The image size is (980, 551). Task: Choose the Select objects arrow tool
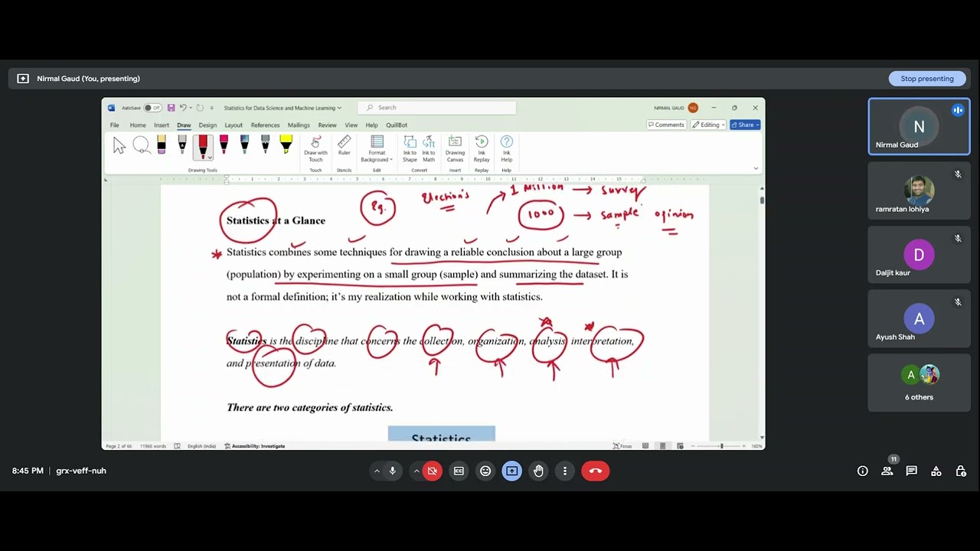pos(119,145)
